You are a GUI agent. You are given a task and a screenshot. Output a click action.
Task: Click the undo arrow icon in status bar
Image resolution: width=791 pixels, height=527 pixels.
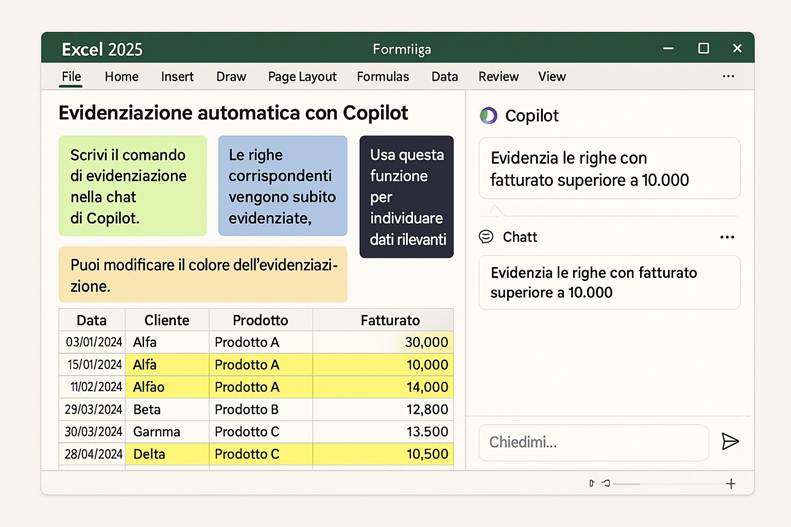tap(606, 483)
